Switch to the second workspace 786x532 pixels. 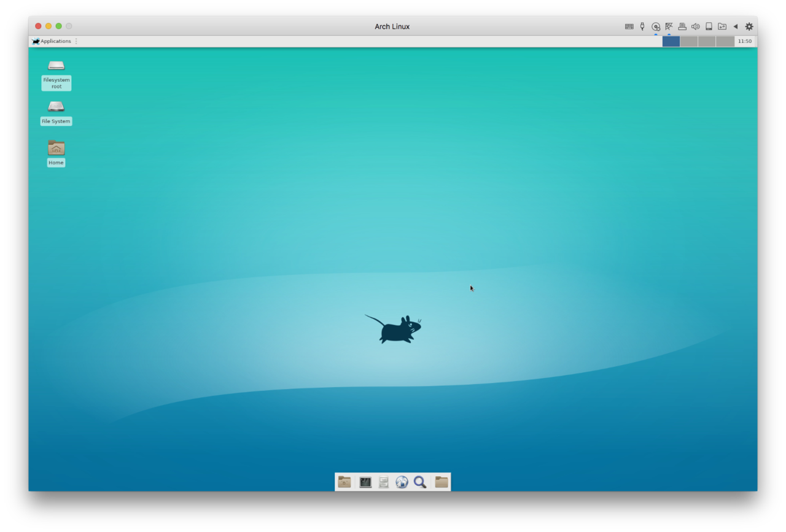(689, 41)
